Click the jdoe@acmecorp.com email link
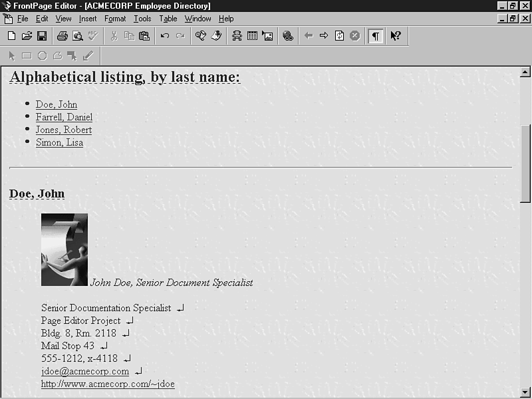532x399 pixels. point(84,371)
